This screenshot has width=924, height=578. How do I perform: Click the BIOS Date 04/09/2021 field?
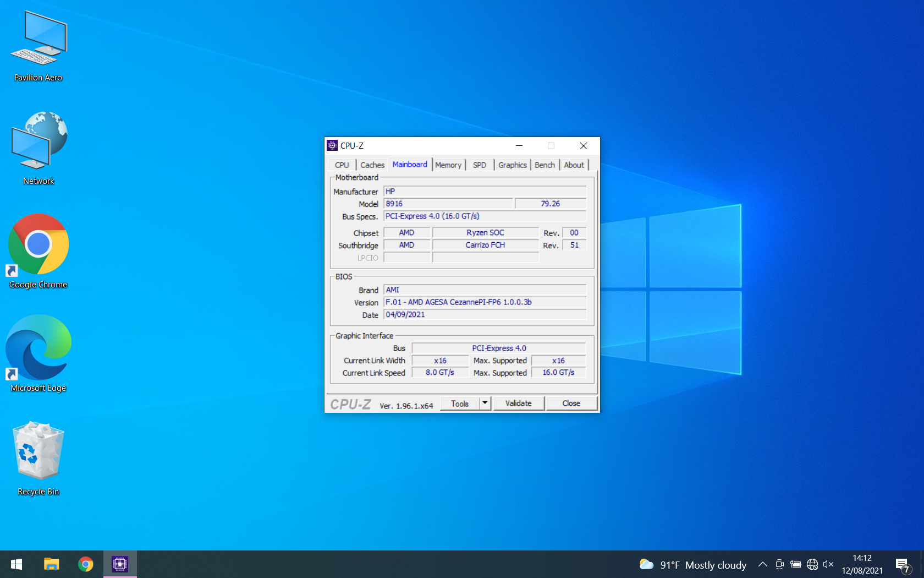485,315
